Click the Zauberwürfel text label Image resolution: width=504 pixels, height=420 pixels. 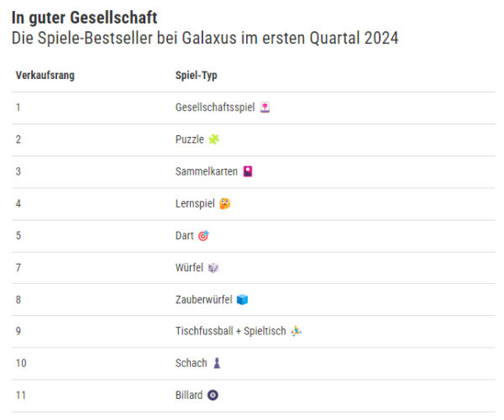204,300
